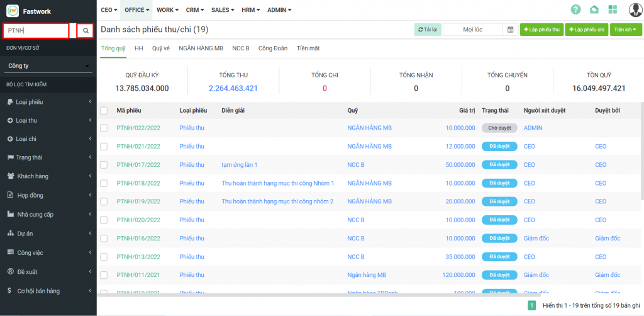This screenshot has height=316, width=644.
Task: Tick the select-all checkbox in table header
Action: [104, 110]
